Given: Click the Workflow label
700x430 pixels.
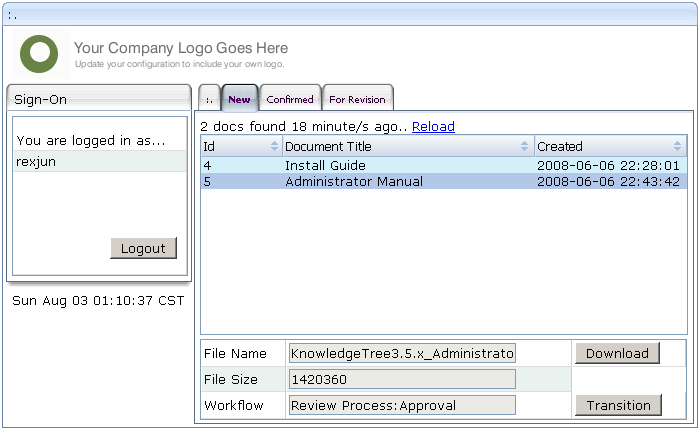Looking at the screenshot, I should (x=234, y=405).
